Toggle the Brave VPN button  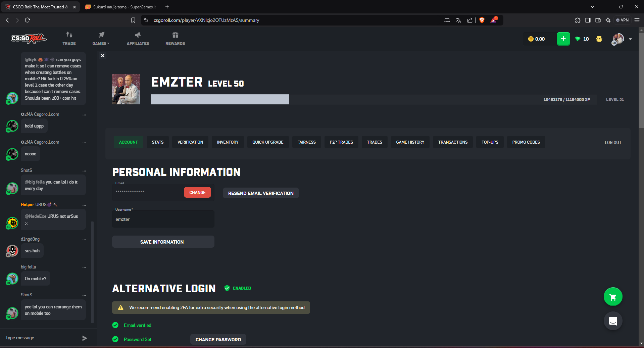623,20
